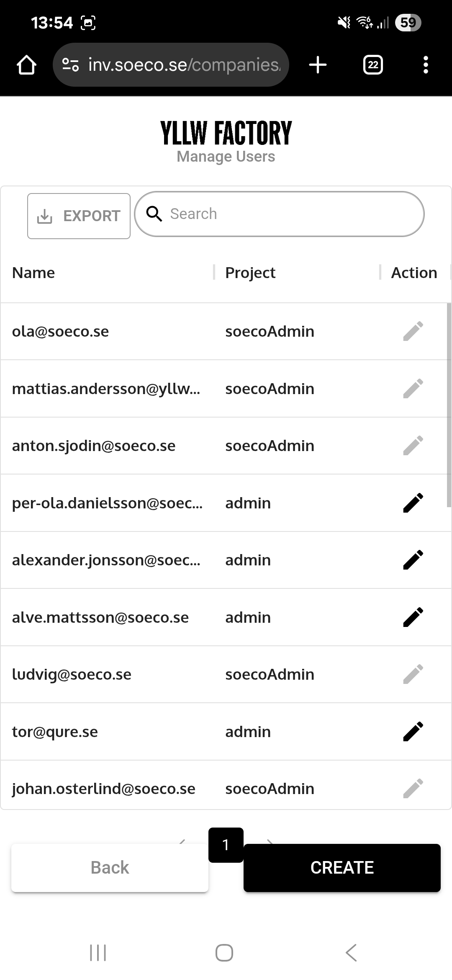Image resolution: width=452 pixels, height=980 pixels.
Task: Sort by Name column header
Action: coord(33,273)
